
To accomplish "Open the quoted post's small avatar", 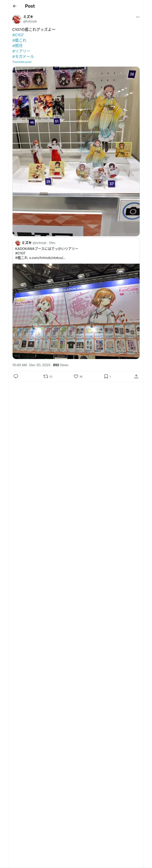I will 18,243.
